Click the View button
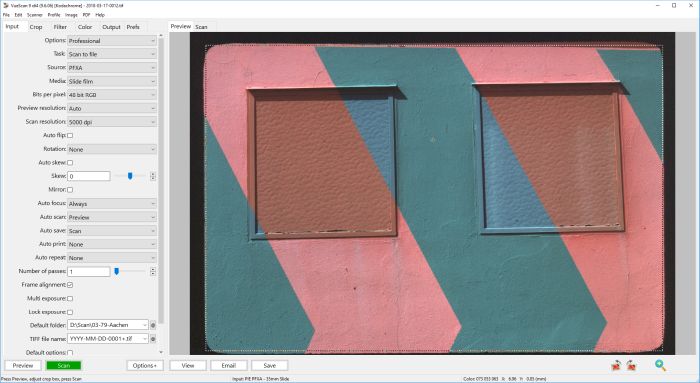The height and width of the screenshot is (383, 700). (x=188, y=366)
